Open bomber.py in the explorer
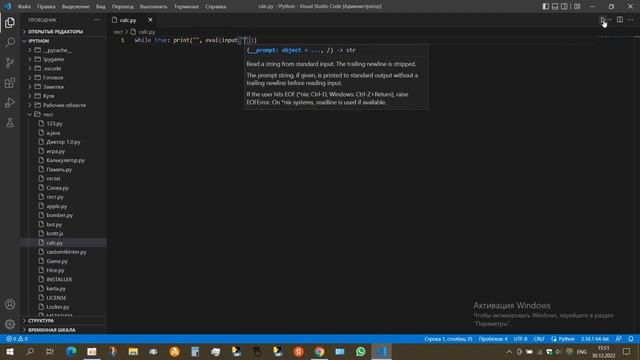Screen dimensions: 640x360 click(x=63, y=215)
